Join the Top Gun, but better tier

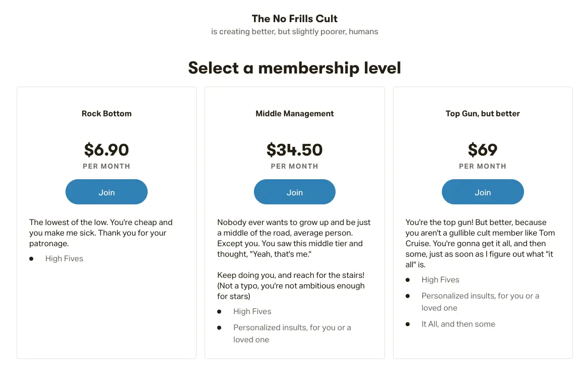pos(482,192)
